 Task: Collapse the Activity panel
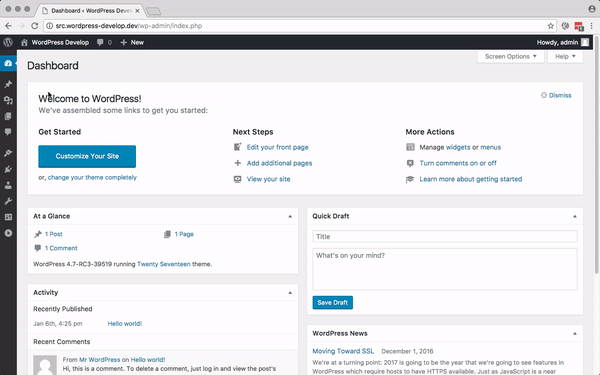[290, 293]
